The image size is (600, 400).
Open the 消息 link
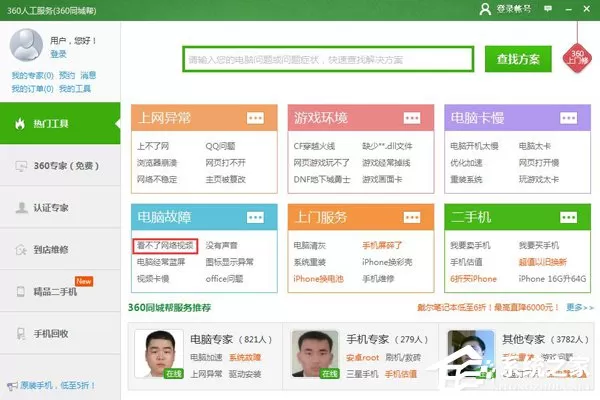coord(88,75)
